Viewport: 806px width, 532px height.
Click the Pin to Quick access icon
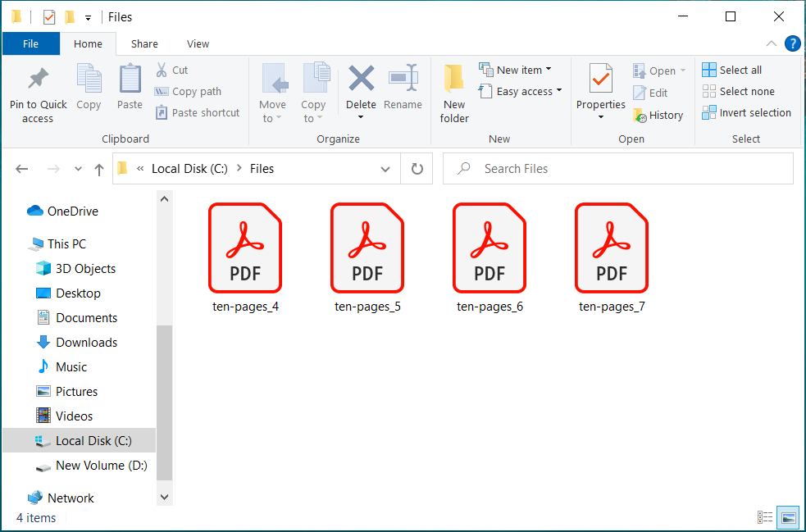point(38,80)
